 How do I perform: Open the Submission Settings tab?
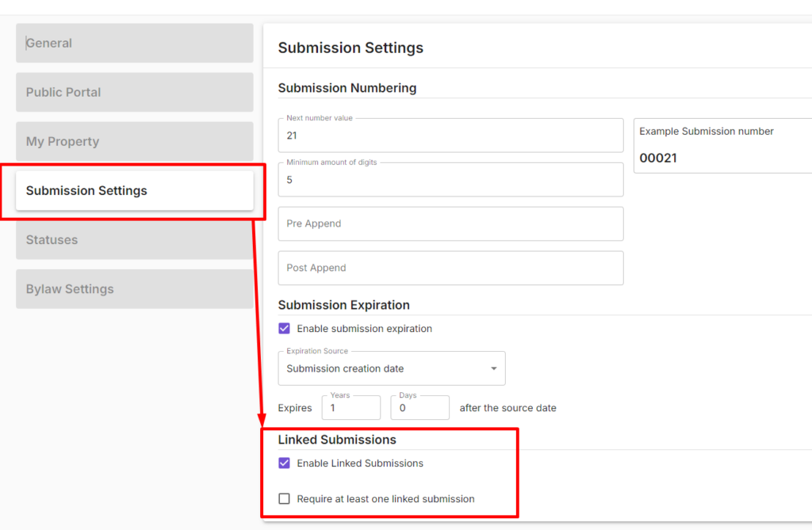pyautogui.click(x=134, y=191)
